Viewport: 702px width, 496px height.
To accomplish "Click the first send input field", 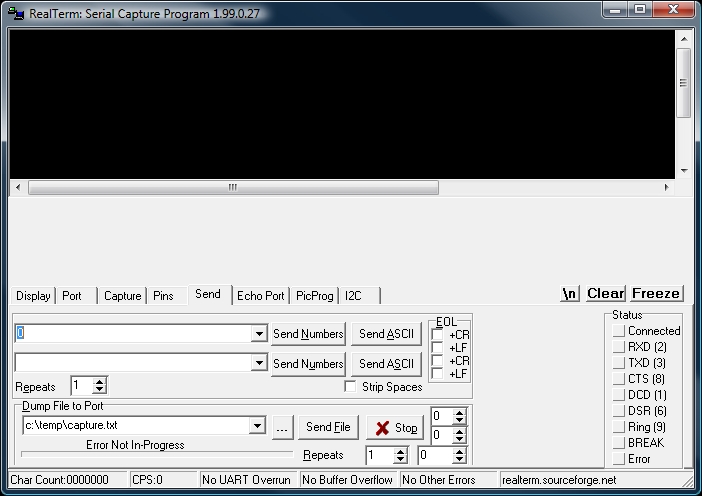I will point(133,334).
